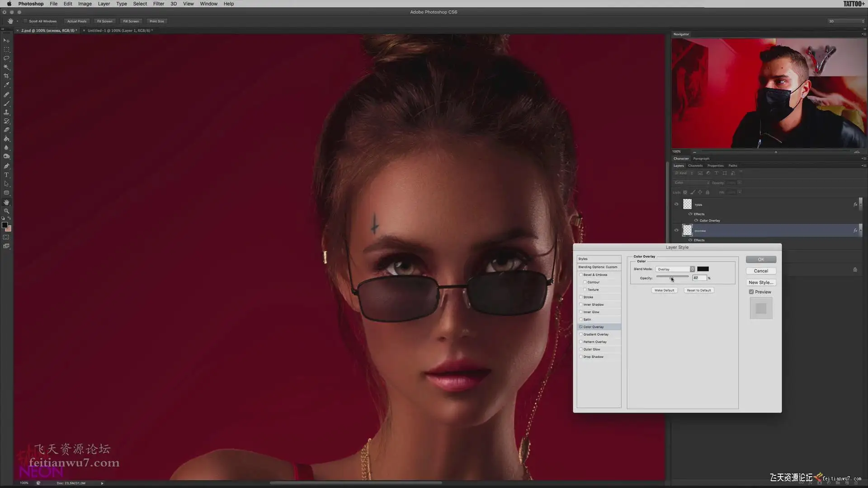The height and width of the screenshot is (488, 868).
Task: Select the Zoom tool
Action: tap(6, 211)
